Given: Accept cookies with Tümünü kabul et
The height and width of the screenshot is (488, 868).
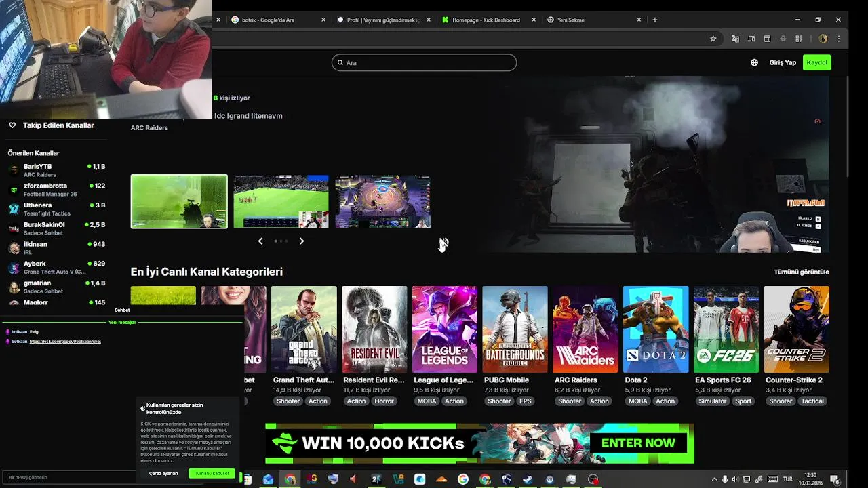Looking at the screenshot, I should pyautogui.click(x=212, y=473).
